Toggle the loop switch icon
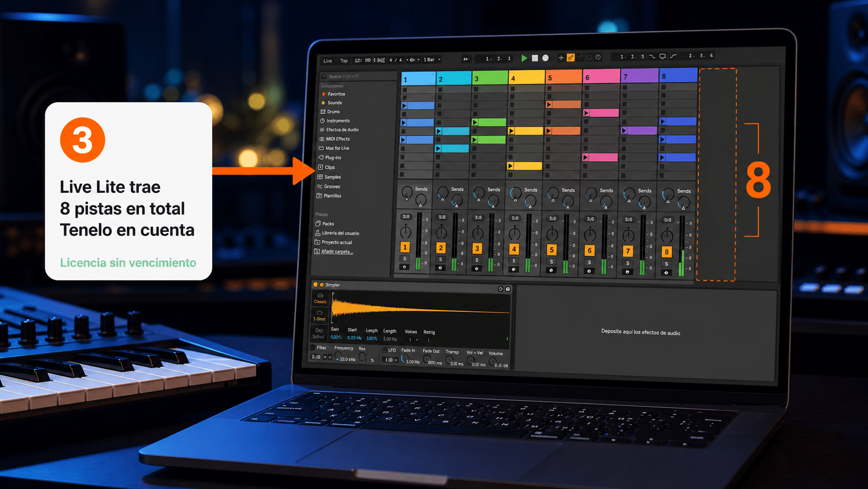The height and width of the screenshot is (489, 868). tap(662, 56)
